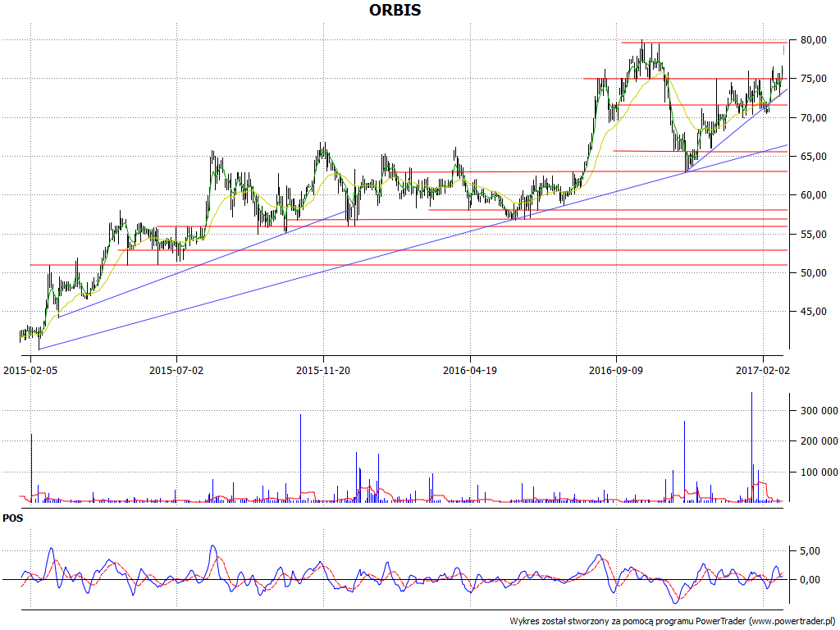Click the POS indicator label

click(13, 518)
